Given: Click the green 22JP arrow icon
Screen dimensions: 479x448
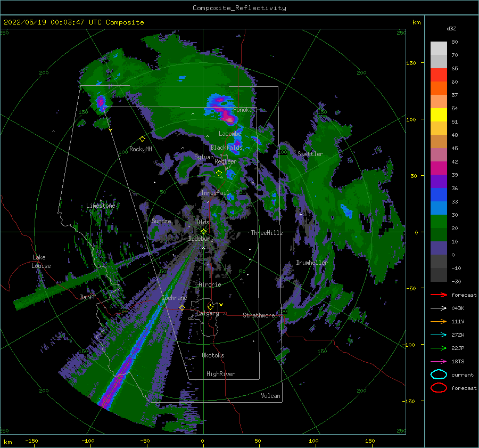Looking at the screenshot, I should (439, 348).
